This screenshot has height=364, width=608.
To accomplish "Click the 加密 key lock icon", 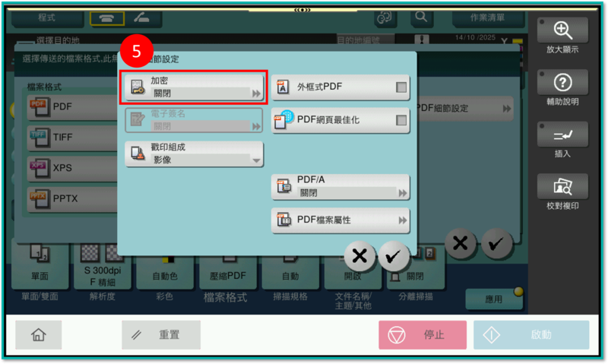I will coord(138,87).
